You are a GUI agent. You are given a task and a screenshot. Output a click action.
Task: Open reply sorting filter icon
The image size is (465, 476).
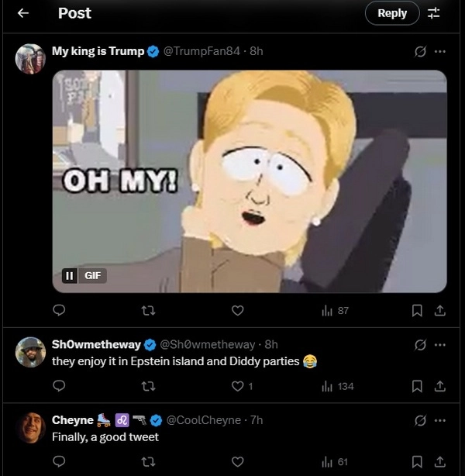tap(434, 13)
